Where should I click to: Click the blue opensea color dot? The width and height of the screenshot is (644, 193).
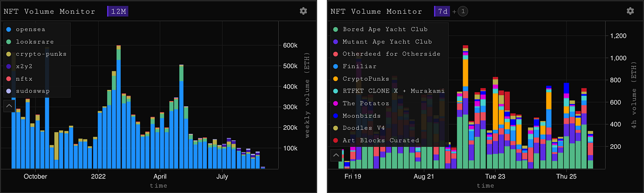[8, 29]
